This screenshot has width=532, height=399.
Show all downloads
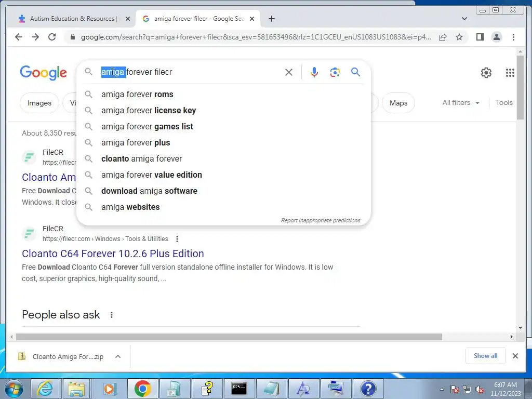[x=486, y=356]
